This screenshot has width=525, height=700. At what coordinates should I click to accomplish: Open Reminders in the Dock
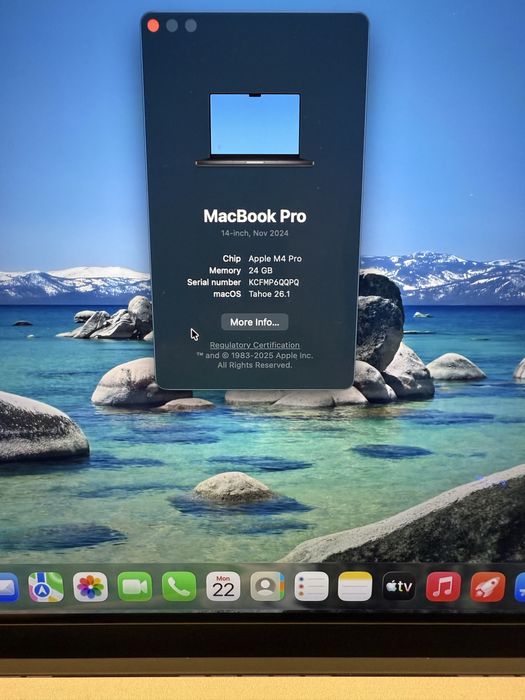tap(311, 587)
